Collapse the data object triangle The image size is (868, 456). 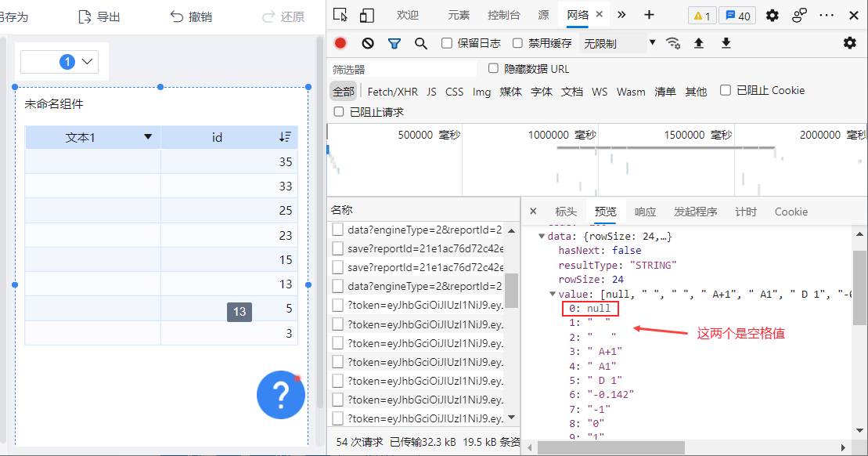pos(542,236)
